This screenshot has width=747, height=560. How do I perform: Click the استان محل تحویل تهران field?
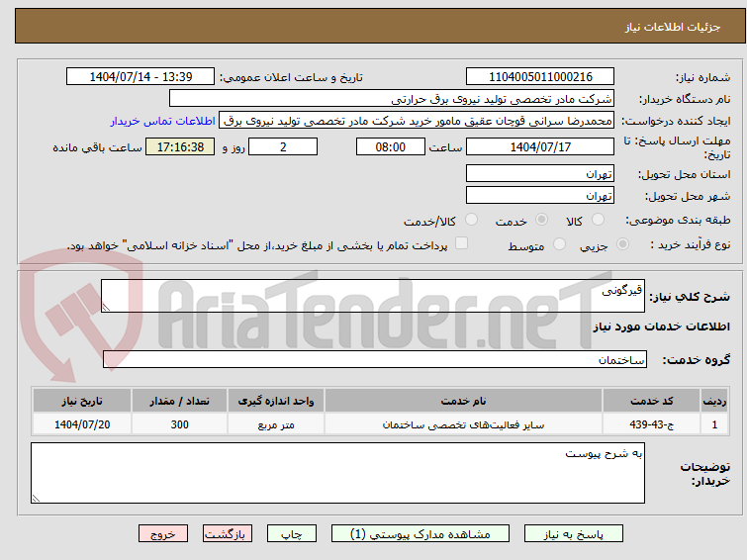[x=540, y=173]
